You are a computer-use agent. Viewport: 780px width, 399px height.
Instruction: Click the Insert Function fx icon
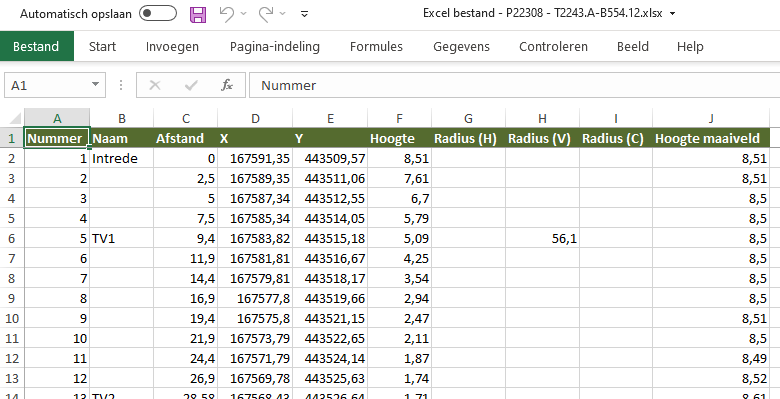pyautogui.click(x=227, y=86)
